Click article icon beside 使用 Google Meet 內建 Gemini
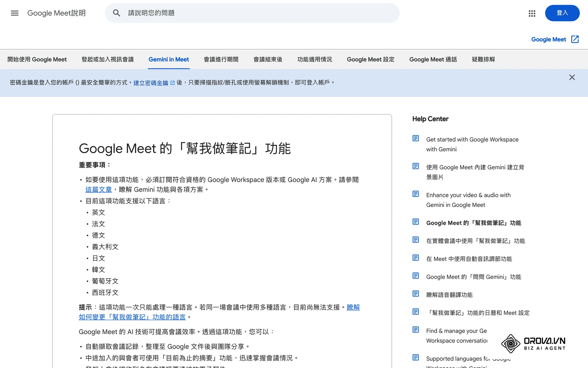Image resolution: width=588 pixels, height=368 pixels. point(416,166)
